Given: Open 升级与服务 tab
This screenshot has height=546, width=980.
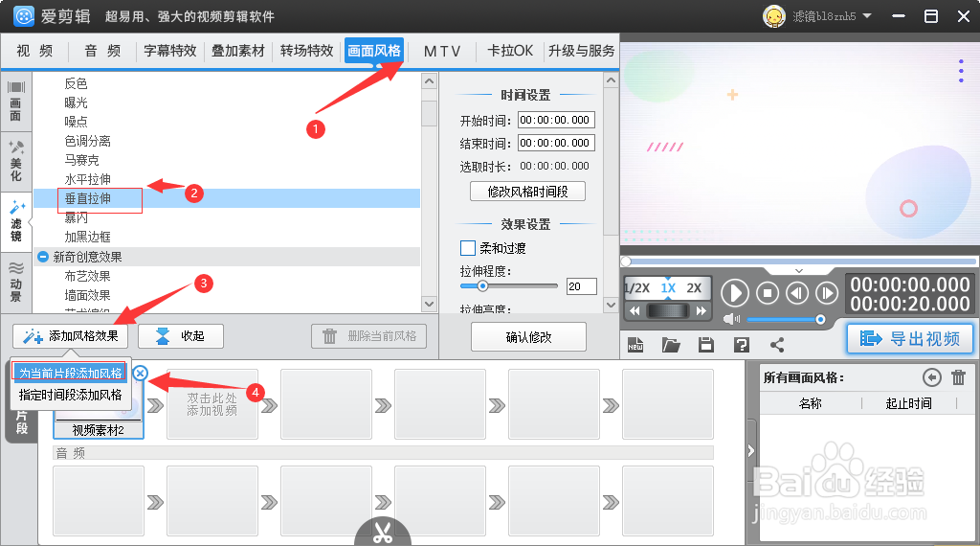Looking at the screenshot, I should 581,51.
